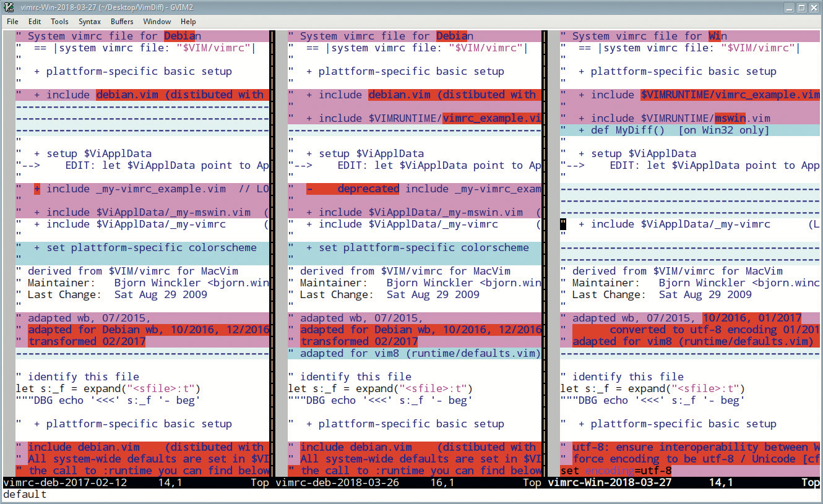823x504 pixels.
Task: Close the GVIM2 window
Action: click(x=813, y=7)
